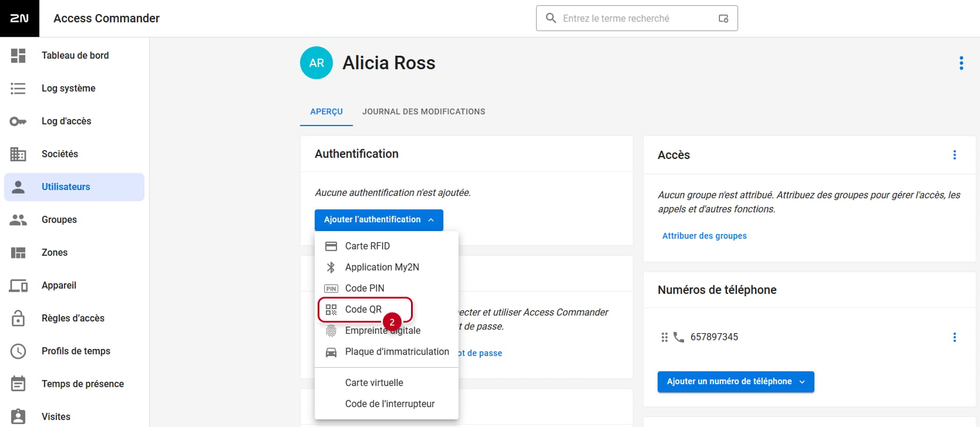Choose Code de l'interrupteur from the menu
980x427 pixels.
pyautogui.click(x=386, y=404)
